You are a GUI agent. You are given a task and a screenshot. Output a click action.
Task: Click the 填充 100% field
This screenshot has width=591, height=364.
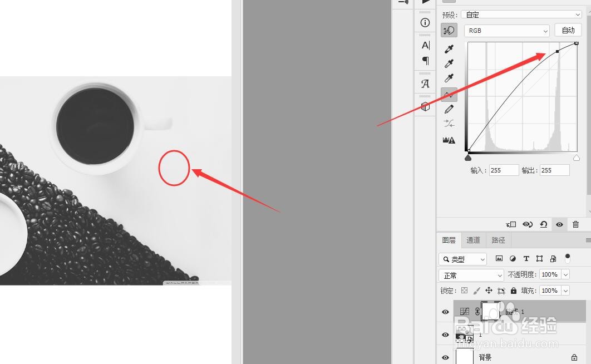(x=549, y=291)
